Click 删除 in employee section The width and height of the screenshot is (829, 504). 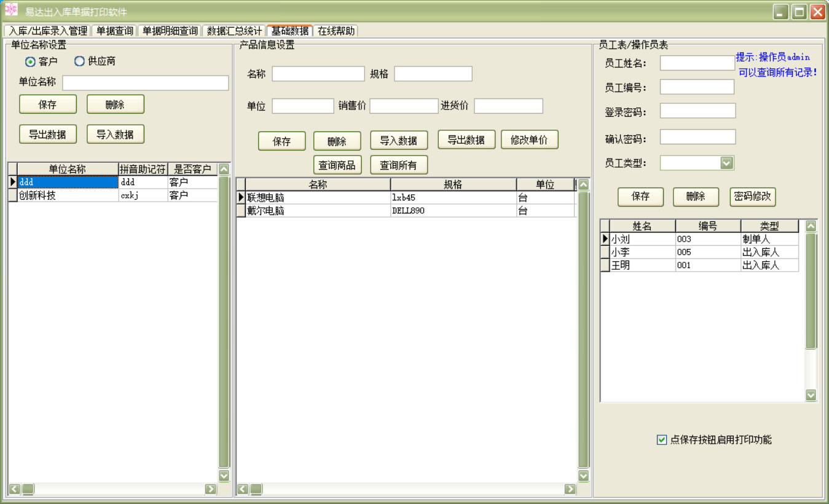(696, 197)
